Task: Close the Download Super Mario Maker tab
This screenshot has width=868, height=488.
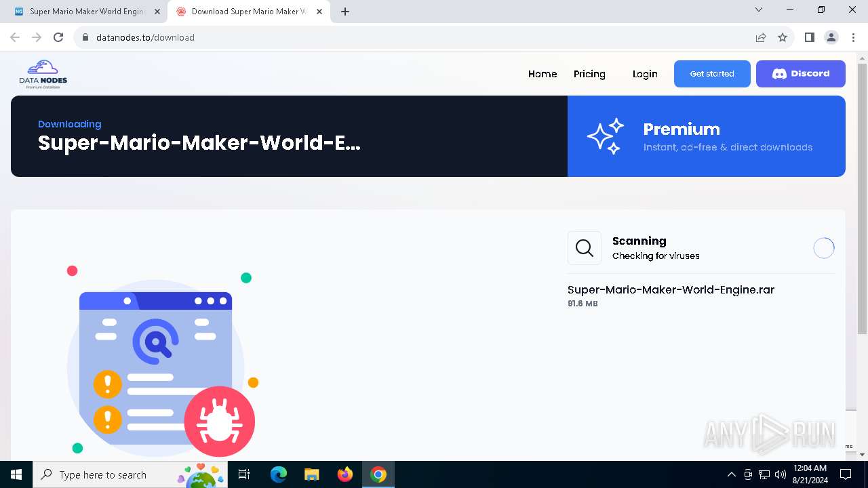Action: pos(319,12)
